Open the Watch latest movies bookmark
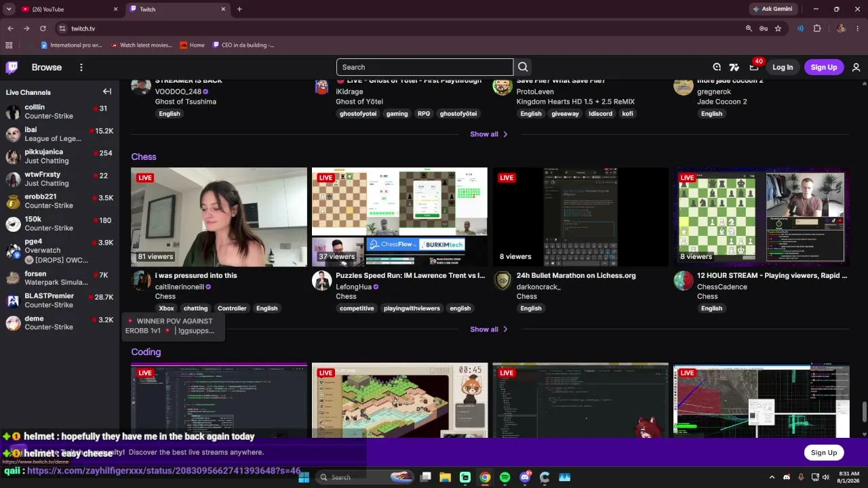This screenshot has width=868, height=488. tap(141, 45)
